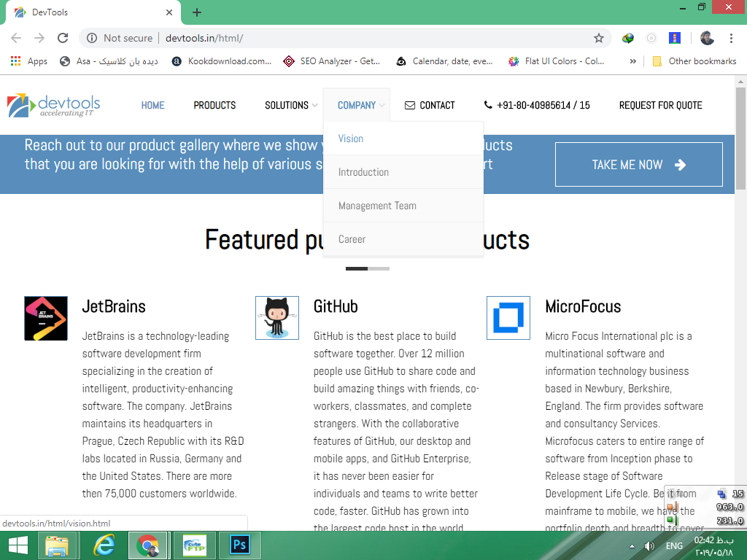Viewport: 747px width, 560px height.
Task: Click REQUEST FOR QUOTE
Action: tap(660, 105)
